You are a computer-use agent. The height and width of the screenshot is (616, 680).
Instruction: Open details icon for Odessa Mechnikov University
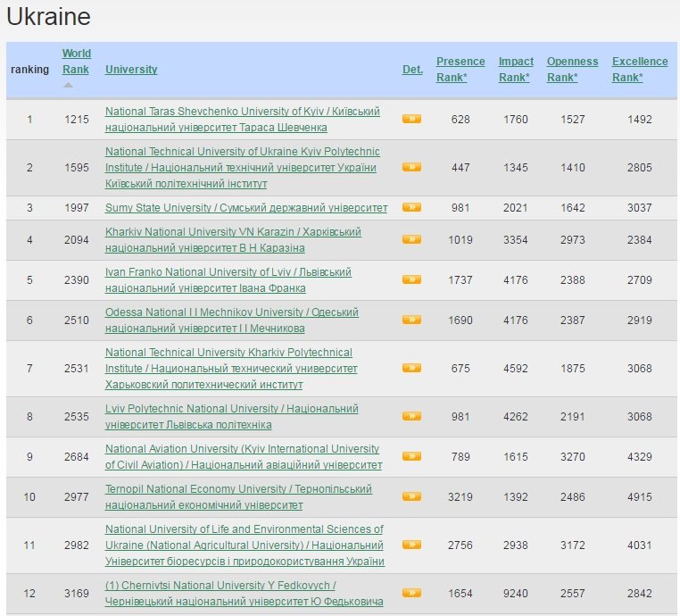coord(411,320)
